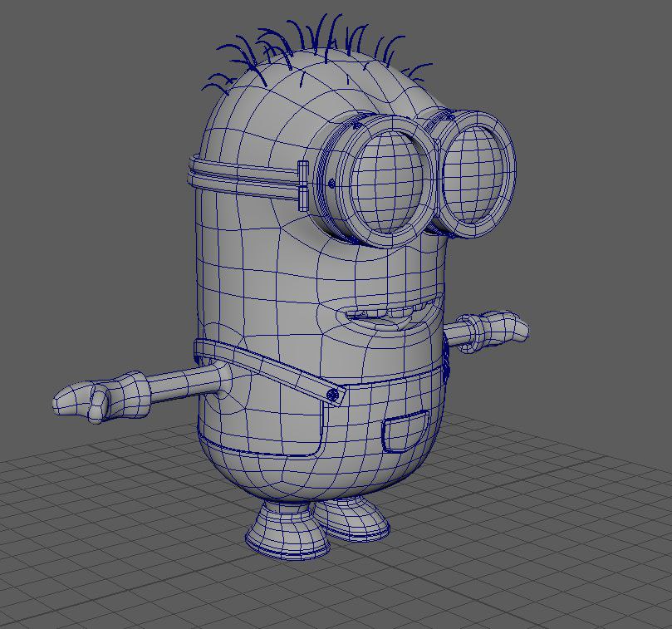Viewport: 672px width, 629px height.
Task: Select the minion's near gloved hand
Action: 101,396
